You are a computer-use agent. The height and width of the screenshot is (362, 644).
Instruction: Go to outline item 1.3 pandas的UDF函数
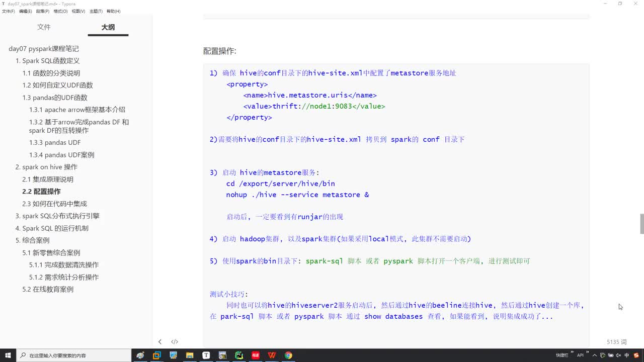point(55,98)
